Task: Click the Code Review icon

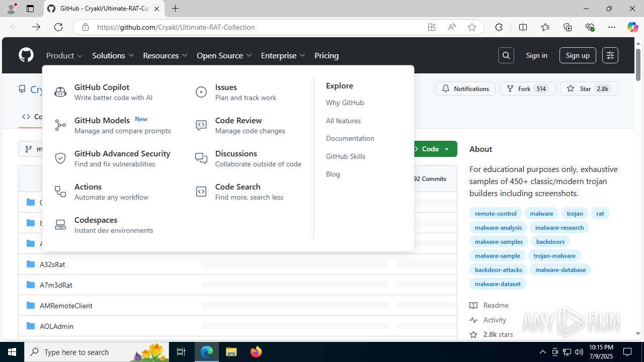Action: point(201,125)
